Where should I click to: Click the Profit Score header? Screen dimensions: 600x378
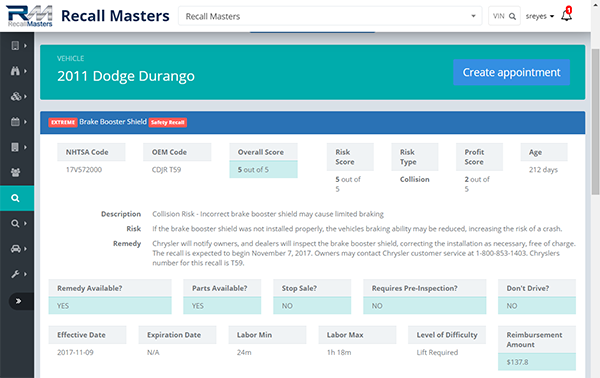coord(479,157)
